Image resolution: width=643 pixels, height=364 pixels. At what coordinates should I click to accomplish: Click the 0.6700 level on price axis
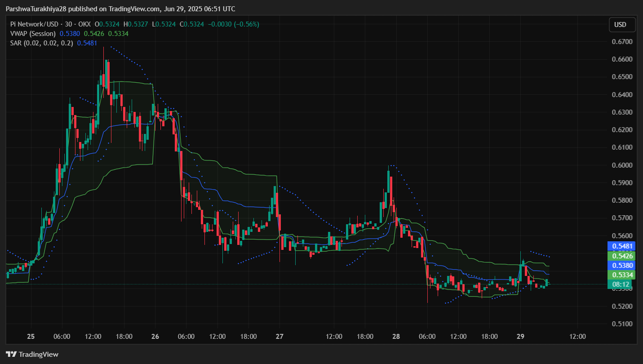click(622, 42)
